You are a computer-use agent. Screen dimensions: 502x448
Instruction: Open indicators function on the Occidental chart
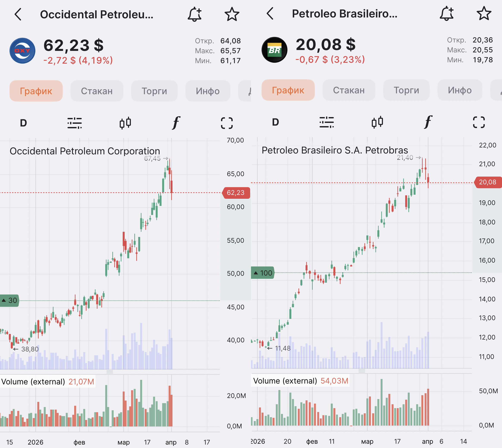click(176, 123)
